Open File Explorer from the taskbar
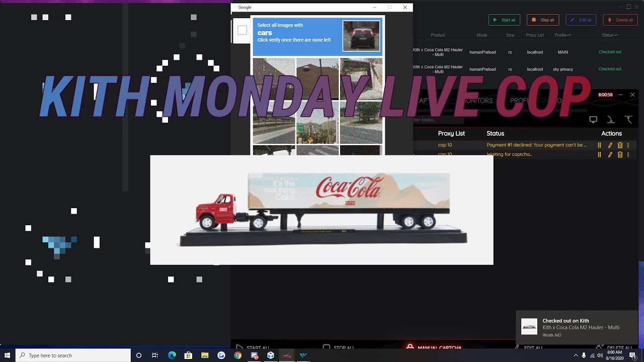This screenshot has height=362, width=644. (205, 355)
